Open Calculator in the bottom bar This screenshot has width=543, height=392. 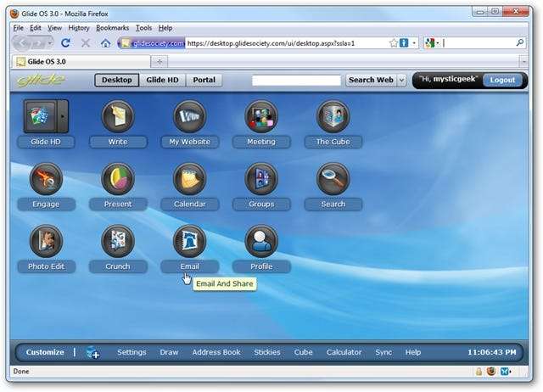coord(344,352)
